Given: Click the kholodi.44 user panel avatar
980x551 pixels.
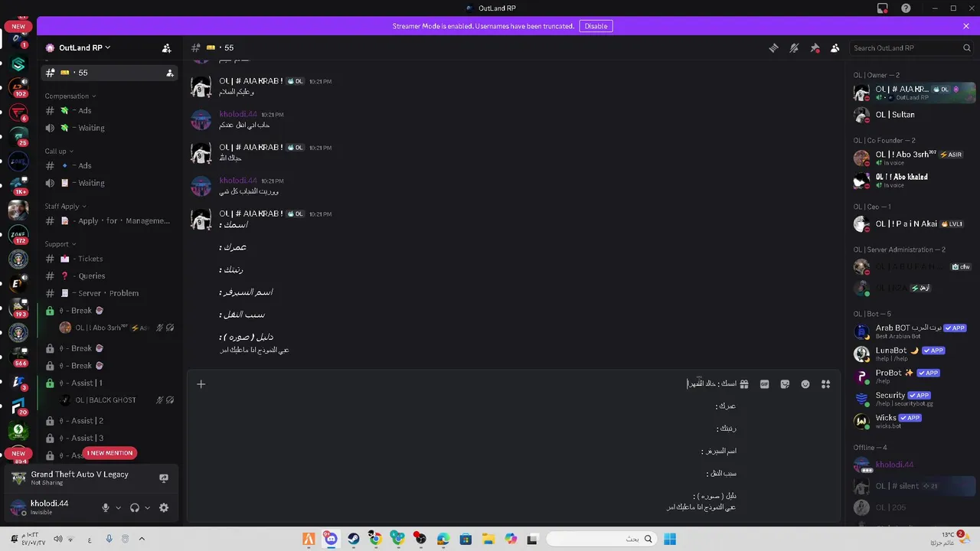Looking at the screenshot, I should point(18,507).
